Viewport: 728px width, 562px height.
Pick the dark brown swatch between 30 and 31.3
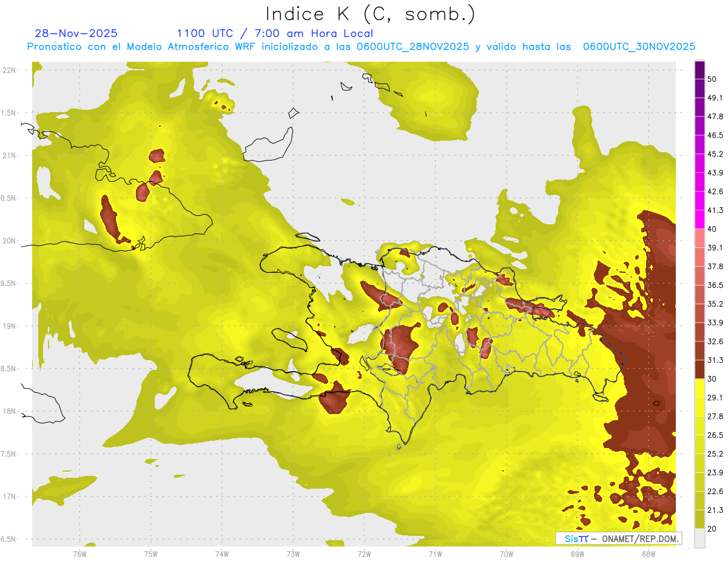(x=699, y=369)
